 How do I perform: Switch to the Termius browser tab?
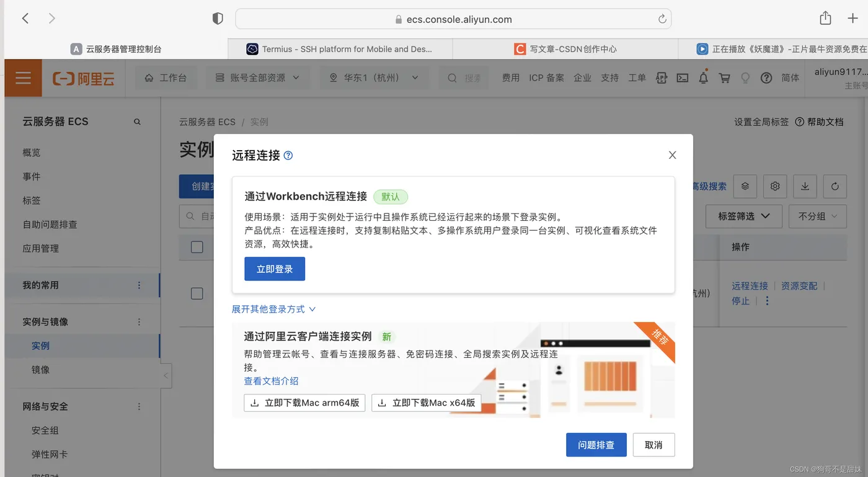coord(340,49)
